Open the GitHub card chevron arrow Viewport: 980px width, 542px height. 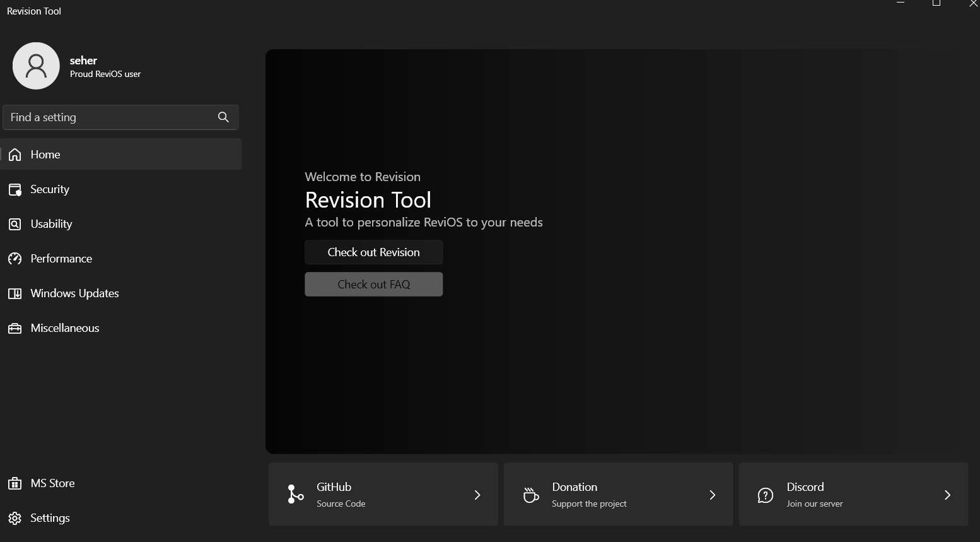[x=477, y=495]
